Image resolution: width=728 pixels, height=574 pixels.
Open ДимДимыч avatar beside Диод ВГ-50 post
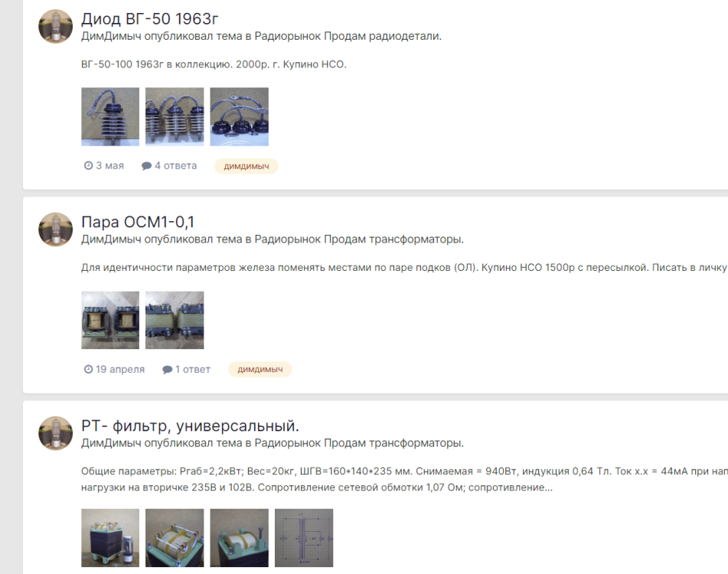click(x=55, y=27)
